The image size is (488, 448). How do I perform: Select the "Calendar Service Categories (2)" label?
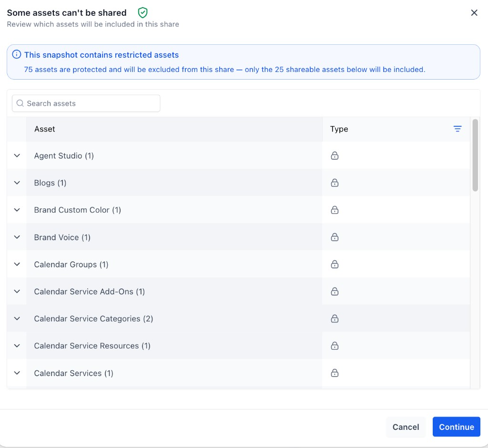[x=93, y=318]
